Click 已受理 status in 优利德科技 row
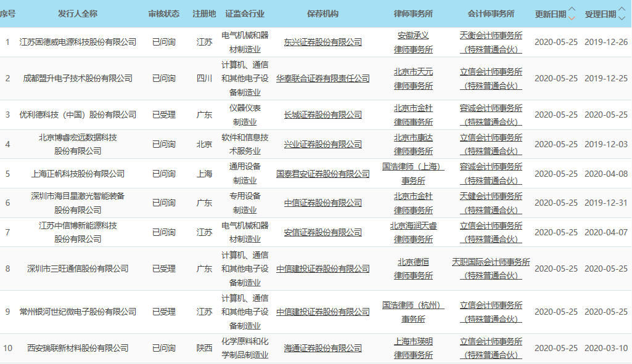The image size is (632, 364). 163,115
